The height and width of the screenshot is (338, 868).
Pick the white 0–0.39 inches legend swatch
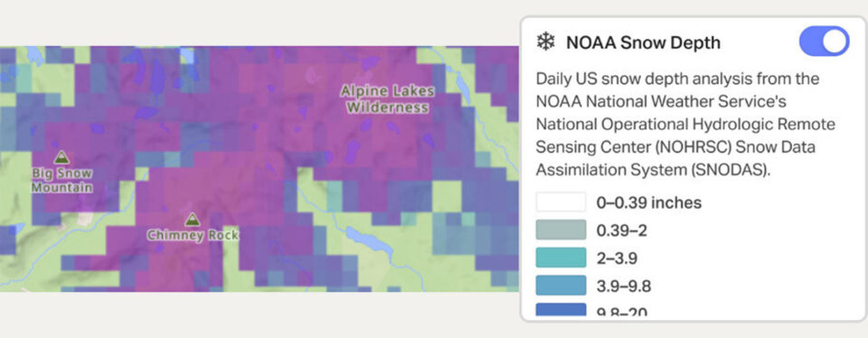pyautogui.click(x=561, y=202)
